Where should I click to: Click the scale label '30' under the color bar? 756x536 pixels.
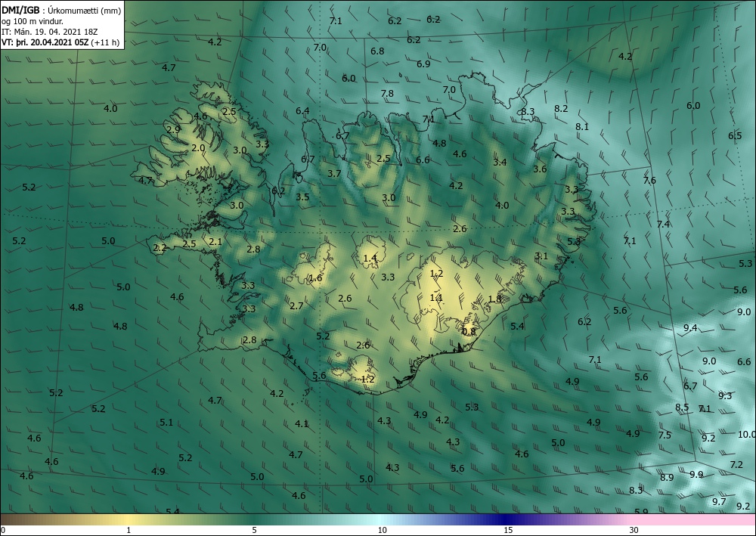coord(634,530)
